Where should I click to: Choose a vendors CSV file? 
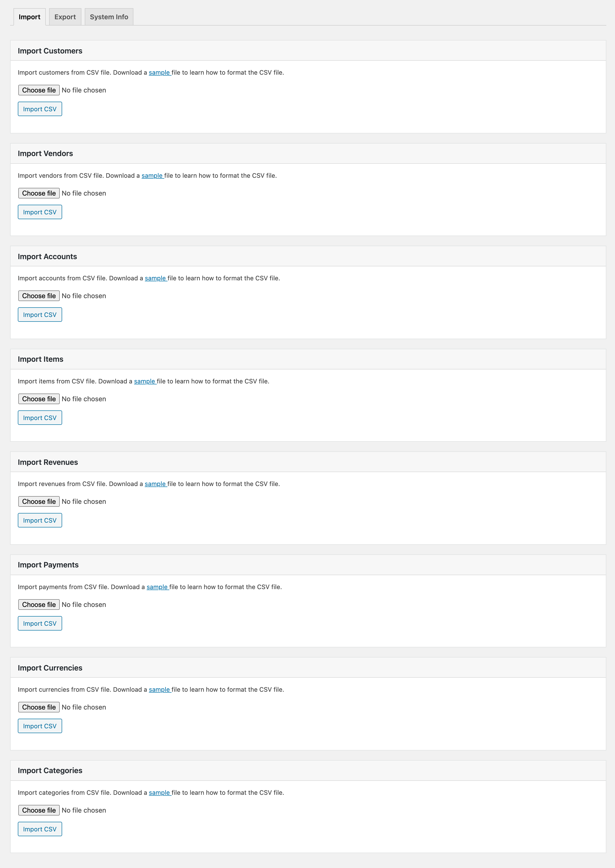[x=39, y=193]
